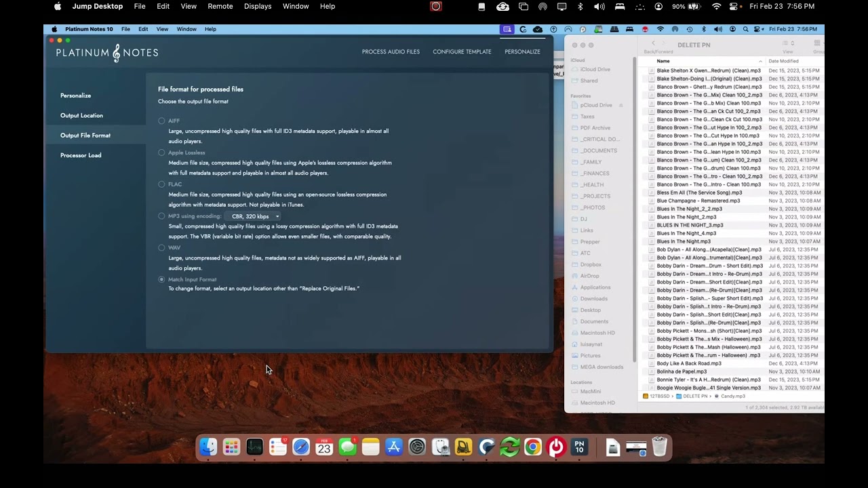The image size is (868, 488).
Task: Switch to Personalize top tab
Action: (522, 52)
